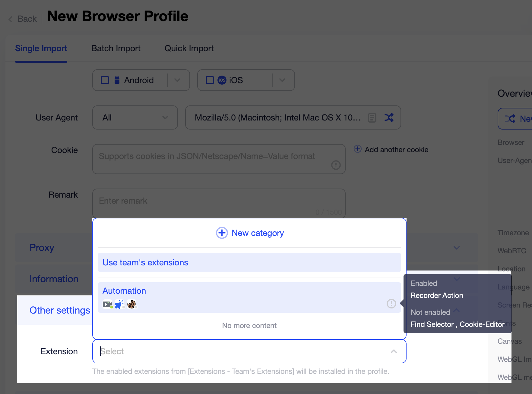This screenshot has width=532, height=394.
Task: Tick the iOS checkbox
Action: point(210,80)
